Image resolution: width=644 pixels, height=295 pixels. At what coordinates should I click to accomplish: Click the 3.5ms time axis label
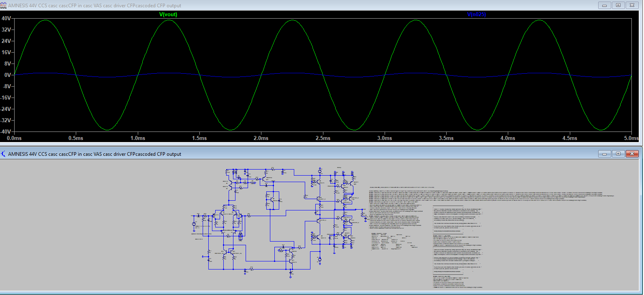446,138
